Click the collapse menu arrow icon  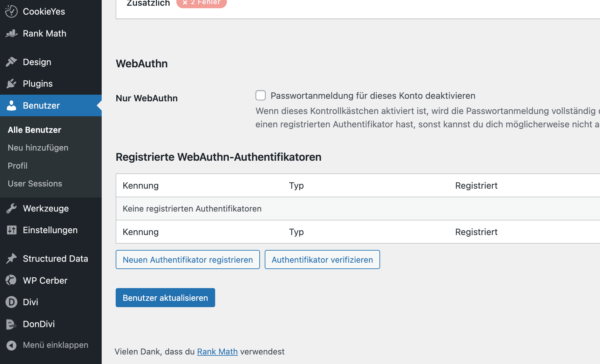pyautogui.click(x=11, y=345)
